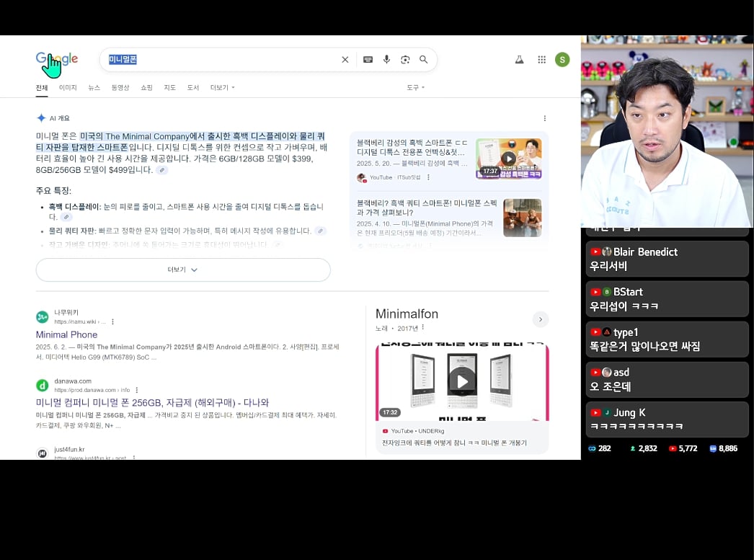Click the Google logo
Image resolution: width=754 pixels, height=560 pixels.
[57, 59]
